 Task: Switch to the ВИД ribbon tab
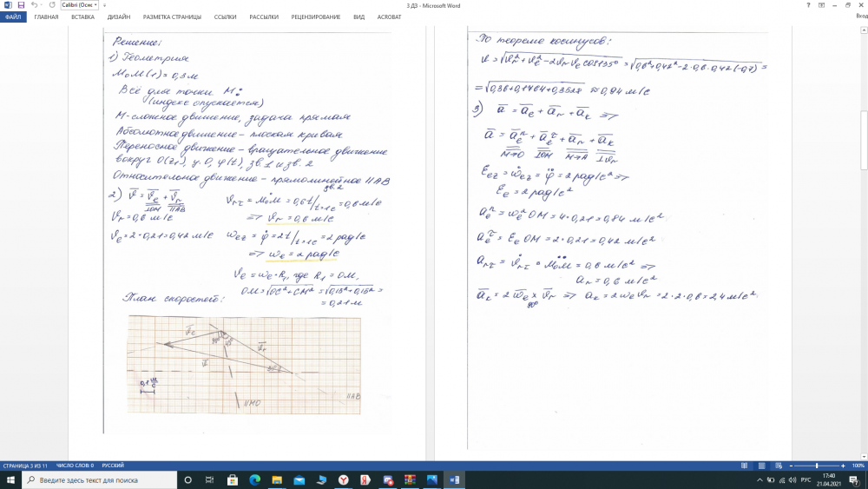click(358, 17)
